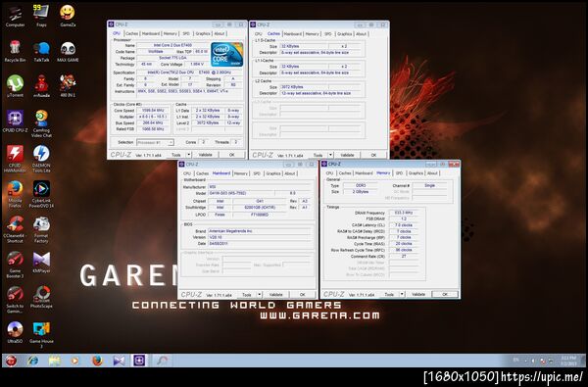This screenshot has width=588, height=387.
Task: Open DAEMON Tools Lite shortcut
Action: 41,159
